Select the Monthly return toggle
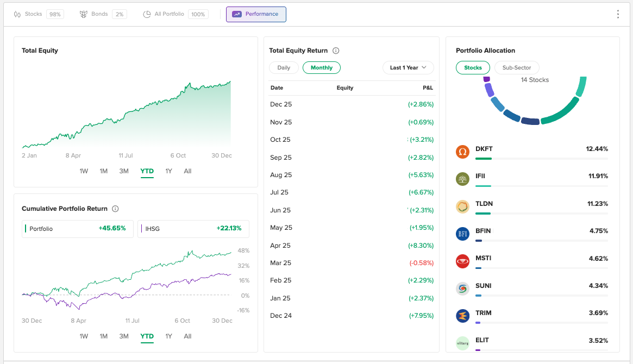The width and height of the screenshot is (633, 364). (x=322, y=67)
